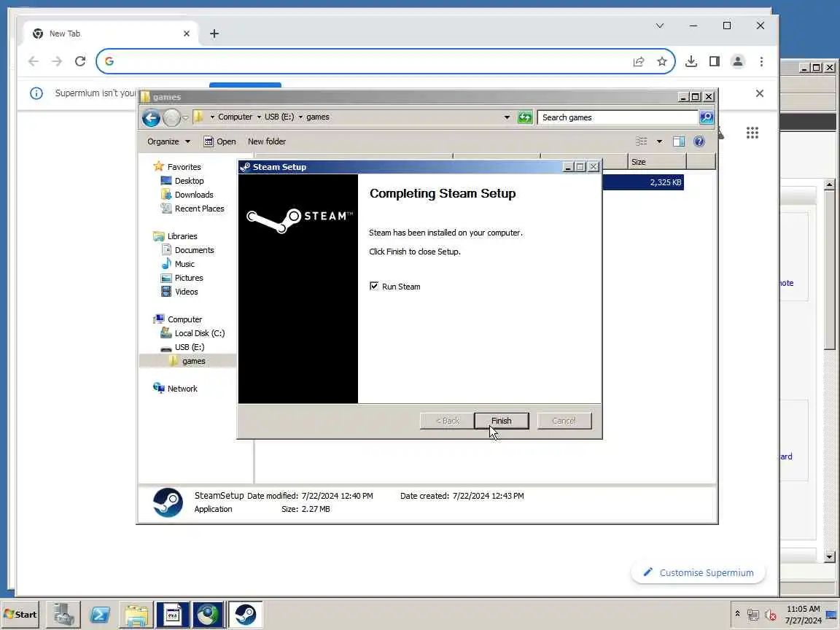Select the New Tab tab

[112, 34]
